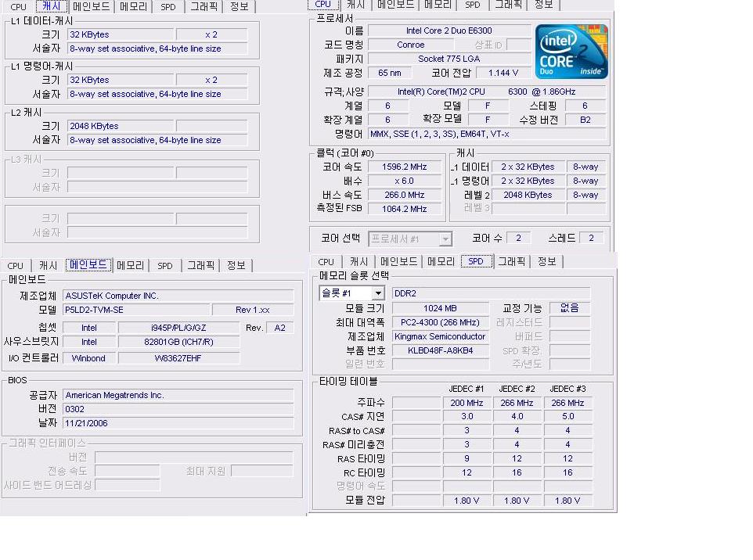Click the Winbond I/O controller vendor field
This screenshot has height=560, width=753.
(x=89, y=358)
